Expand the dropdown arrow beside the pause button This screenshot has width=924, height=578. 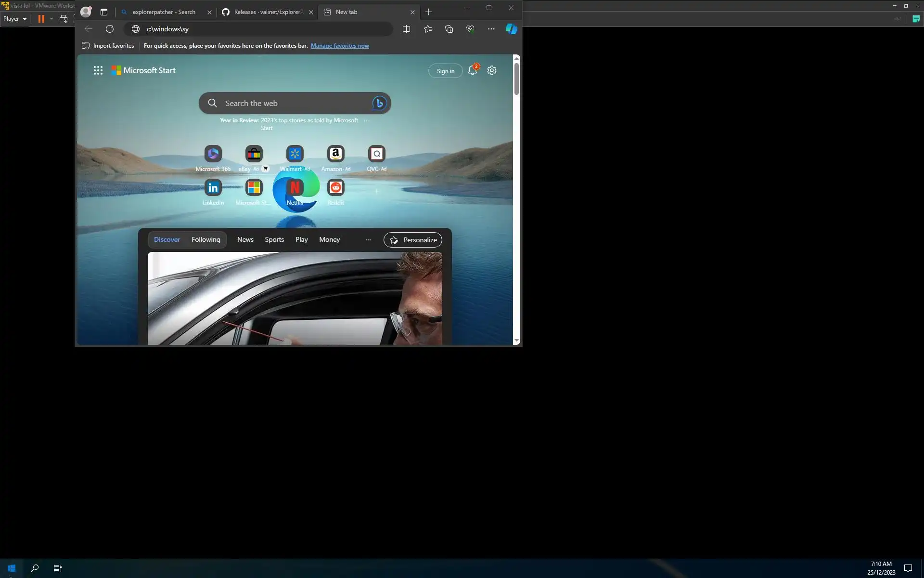coord(51,19)
